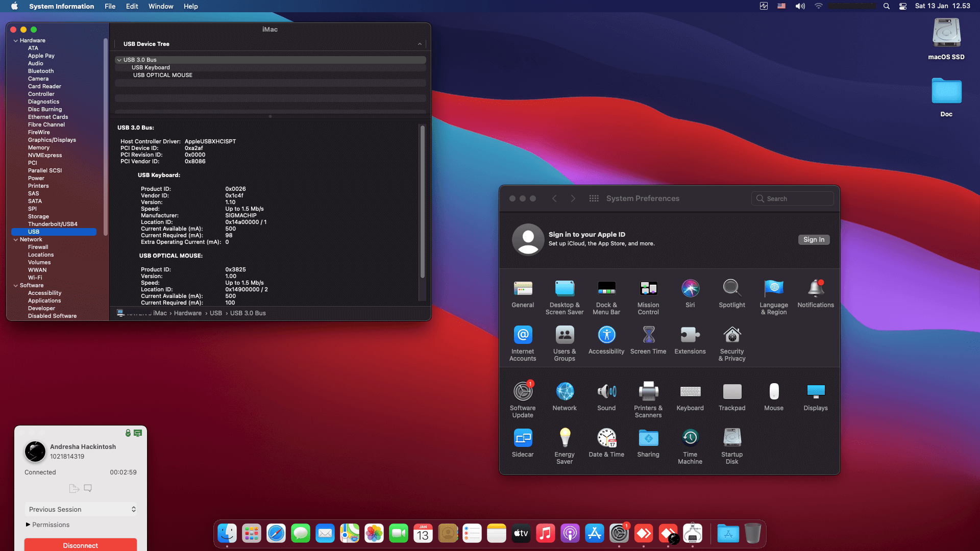Open Sharing preferences
This screenshot has height=551, width=980.
(648, 443)
